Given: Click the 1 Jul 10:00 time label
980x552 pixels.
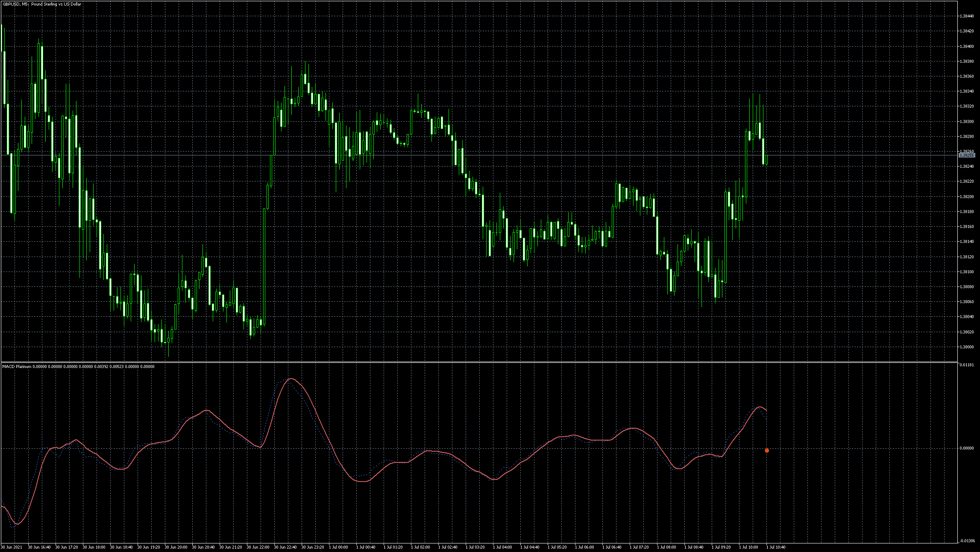Looking at the screenshot, I should point(748,547).
